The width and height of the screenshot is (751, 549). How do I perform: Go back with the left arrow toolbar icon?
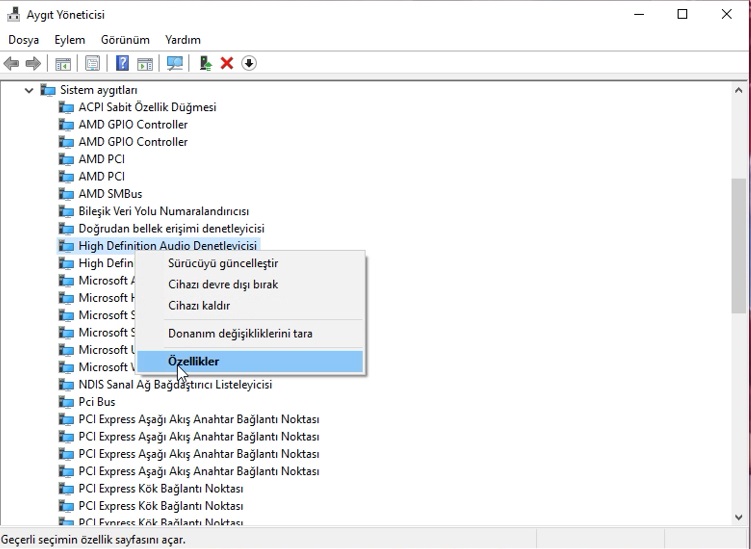(x=11, y=63)
